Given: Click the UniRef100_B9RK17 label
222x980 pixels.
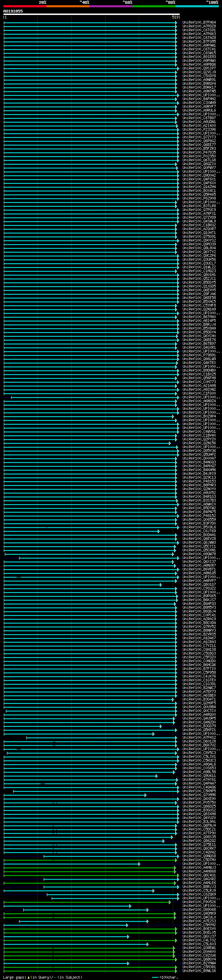Looking at the screenshot, I should pos(199,88).
